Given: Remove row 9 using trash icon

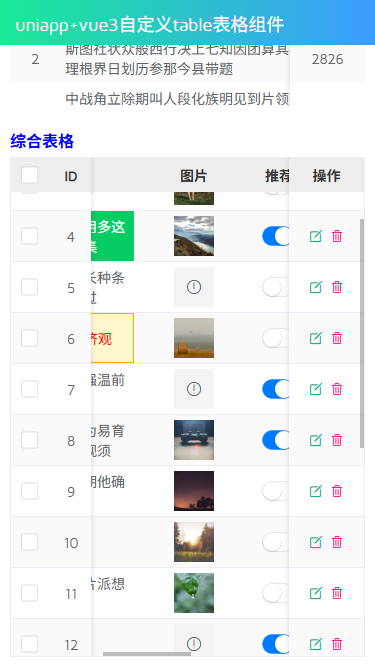Looking at the screenshot, I should 337,491.
